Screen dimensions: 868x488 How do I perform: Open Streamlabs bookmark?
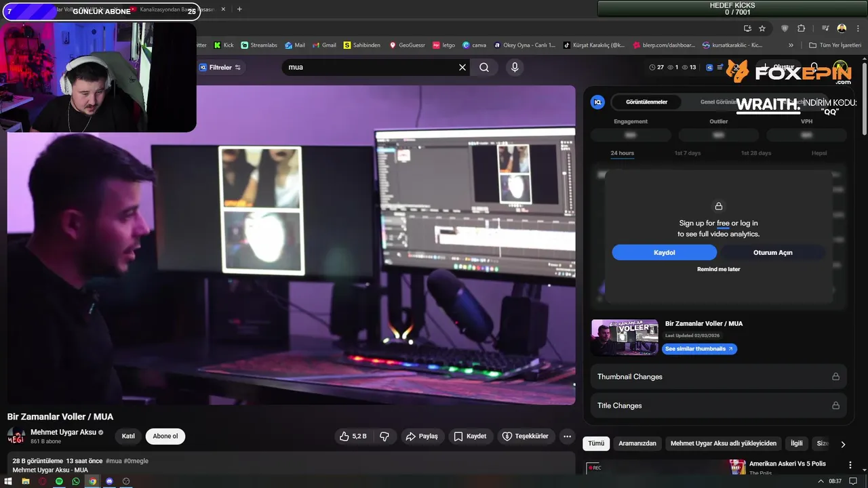click(259, 45)
